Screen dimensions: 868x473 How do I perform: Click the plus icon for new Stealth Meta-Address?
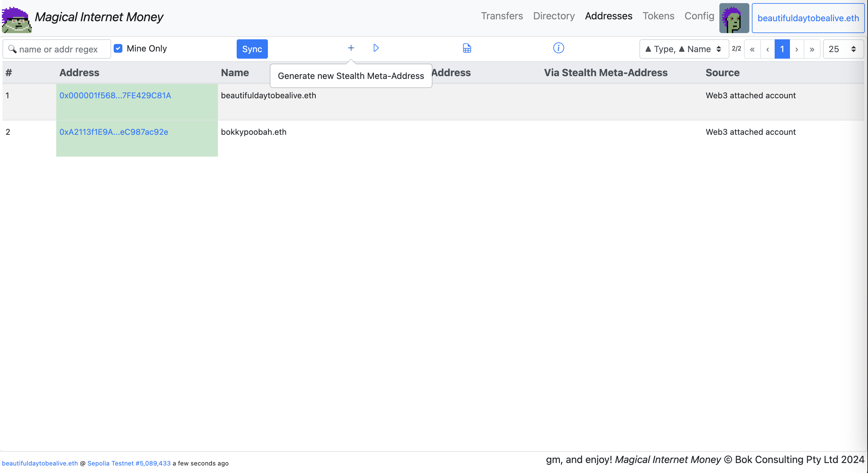351,48
